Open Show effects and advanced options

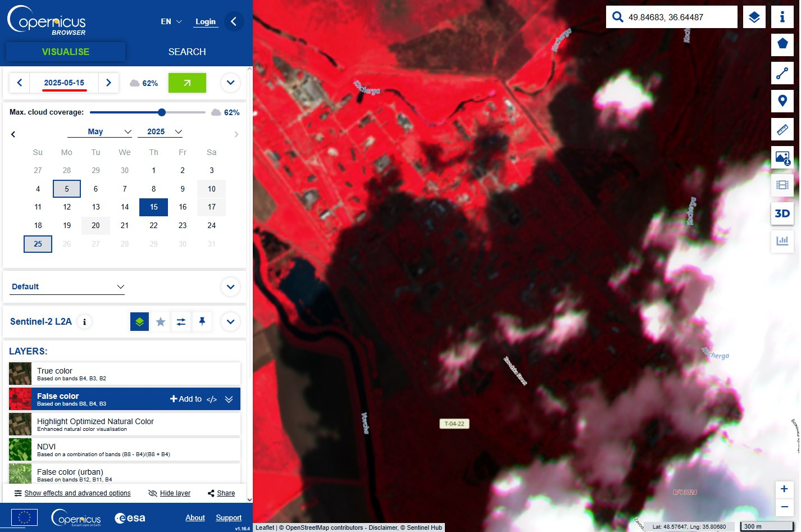point(72,493)
